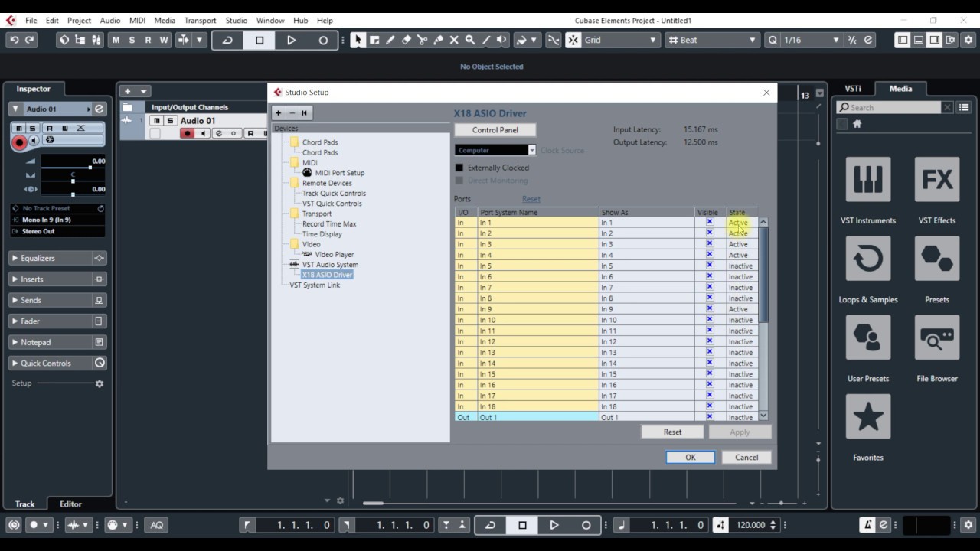Click the Redo arrow in the toolbar
This screenshot has height=551, width=980.
click(x=30, y=40)
